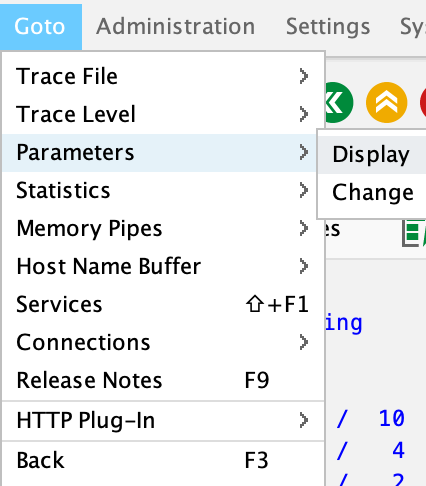
Task: Open the Trace File submenu
Action: tap(163, 76)
